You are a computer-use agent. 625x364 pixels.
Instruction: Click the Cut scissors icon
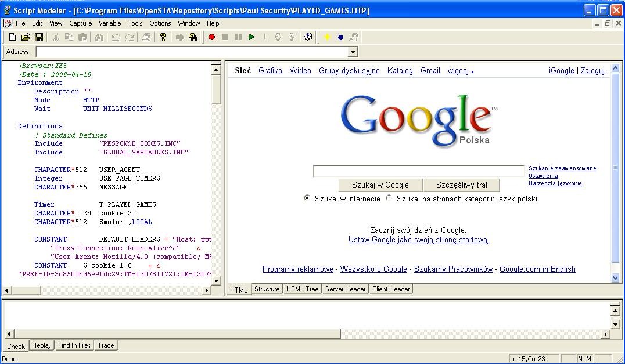(x=56, y=37)
